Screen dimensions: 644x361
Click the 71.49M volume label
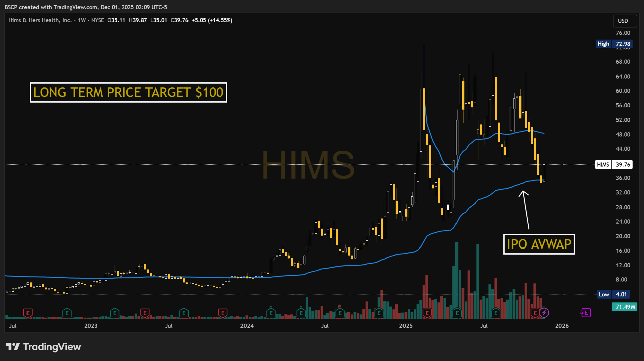tap(625, 307)
